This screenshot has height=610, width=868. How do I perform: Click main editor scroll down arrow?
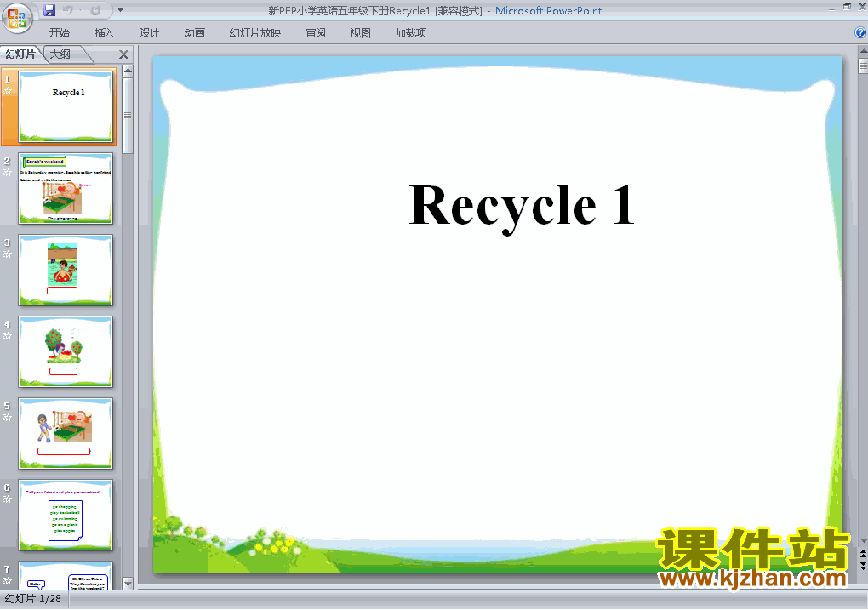click(x=863, y=541)
